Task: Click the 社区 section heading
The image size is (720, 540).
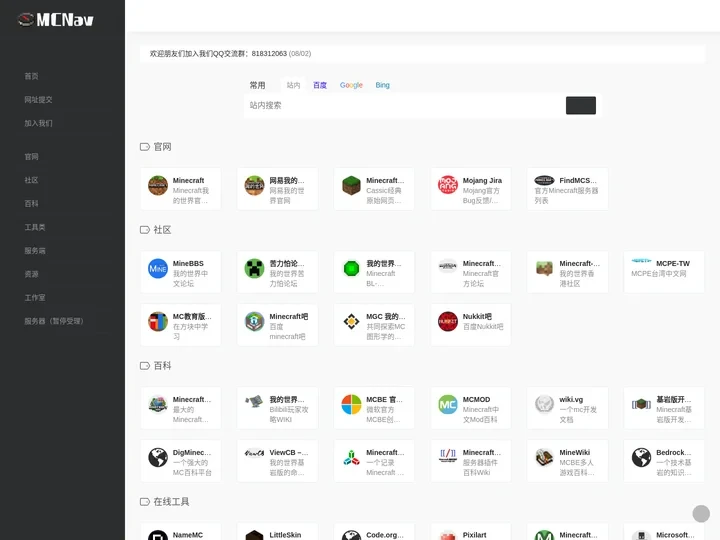Action: point(162,230)
